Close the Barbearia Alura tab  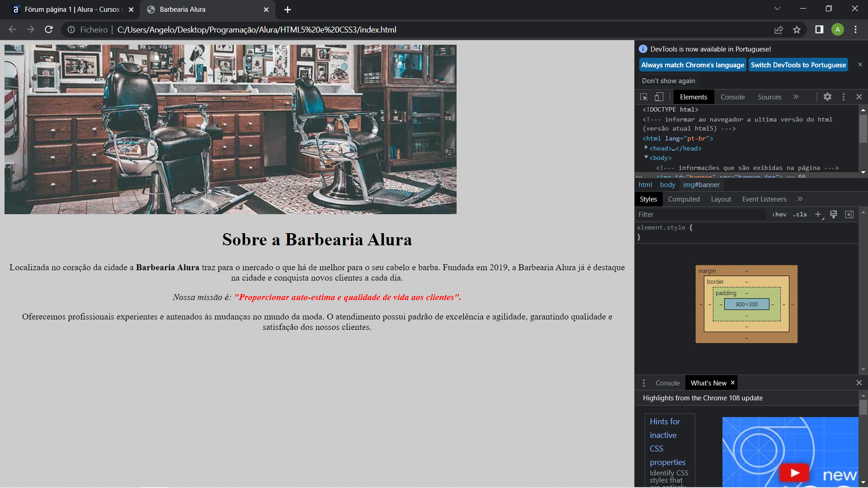266,9
